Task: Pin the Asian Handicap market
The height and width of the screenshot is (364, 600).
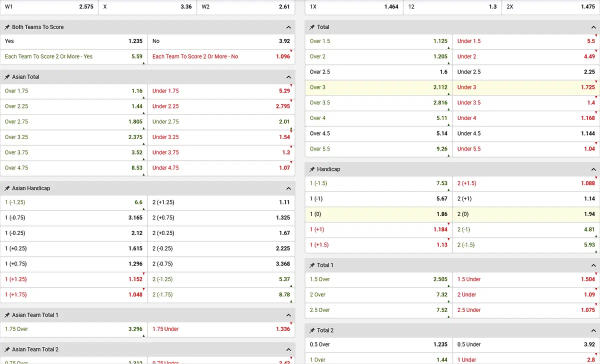Action: [7, 188]
